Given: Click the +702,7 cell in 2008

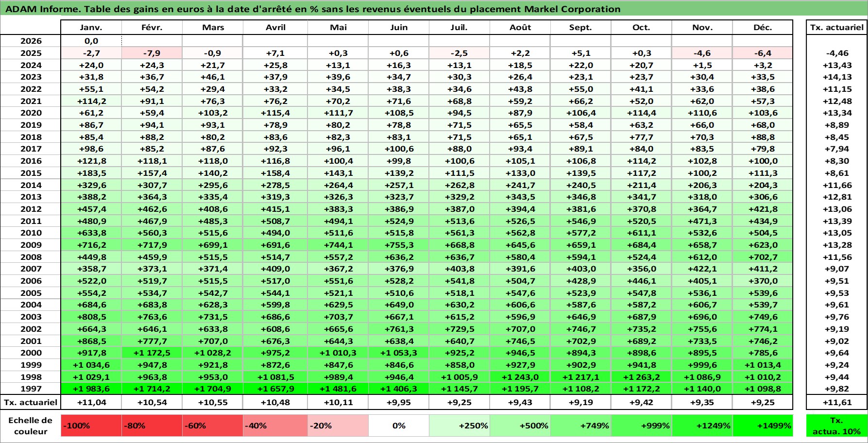Looking at the screenshot, I should pyautogui.click(x=763, y=257).
